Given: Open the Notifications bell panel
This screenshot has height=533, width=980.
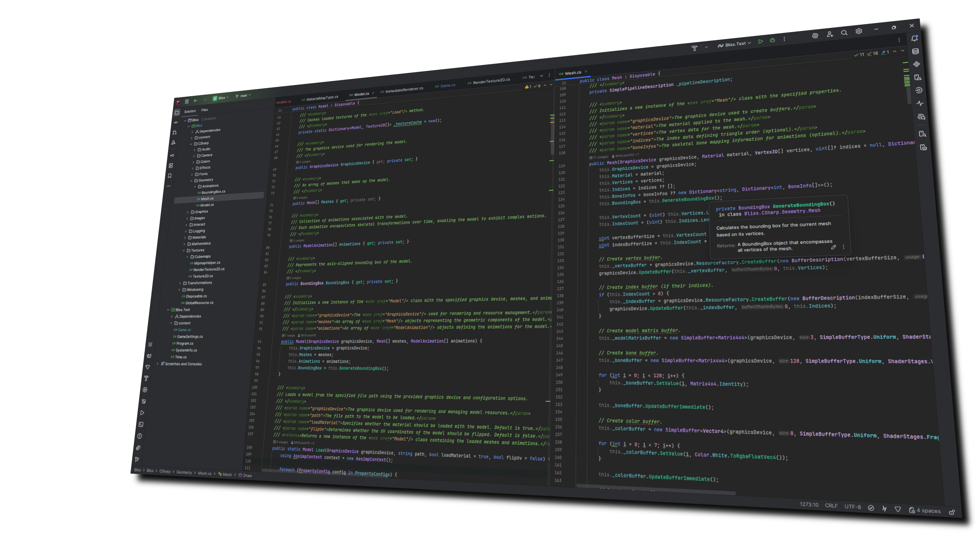Looking at the screenshot, I should (914, 39).
